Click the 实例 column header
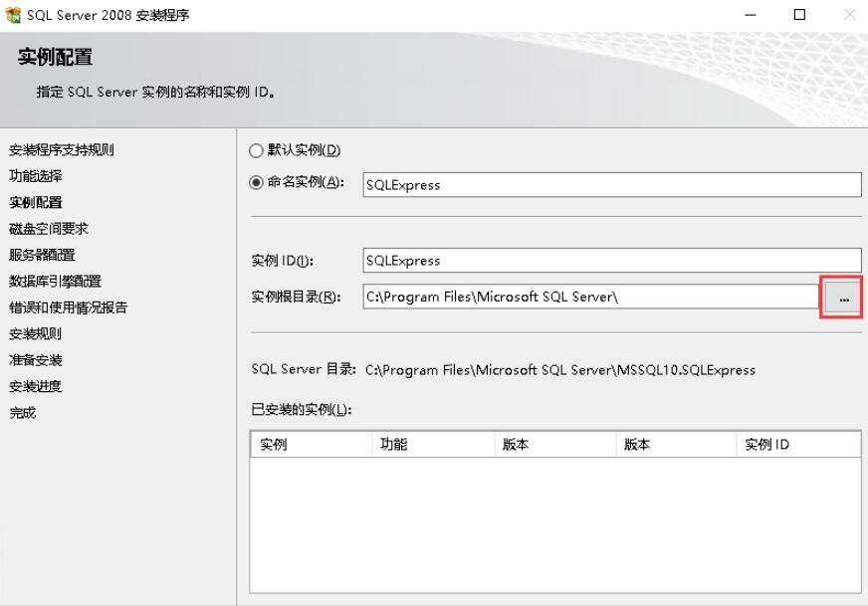Image resolution: width=868 pixels, height=606 pixels. click(312, 445)
